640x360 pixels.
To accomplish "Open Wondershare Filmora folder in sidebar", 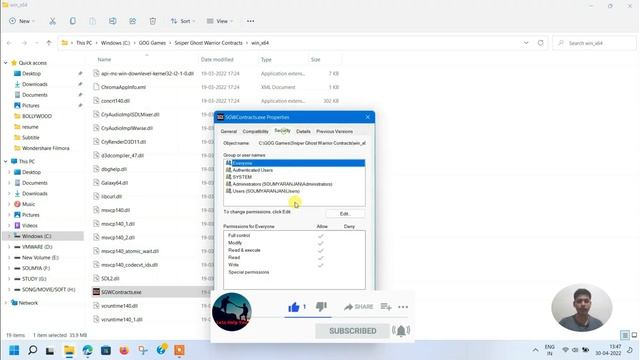I will 45,148.
